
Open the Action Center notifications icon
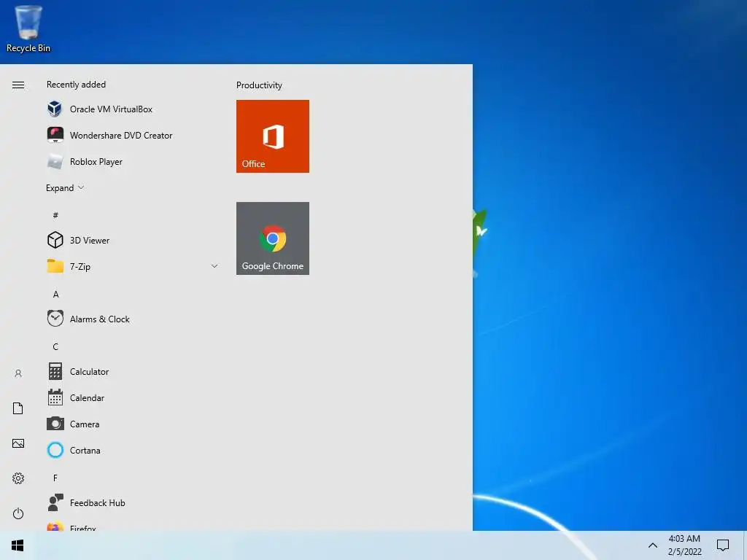pyautogui.click(x=723, y=545)
